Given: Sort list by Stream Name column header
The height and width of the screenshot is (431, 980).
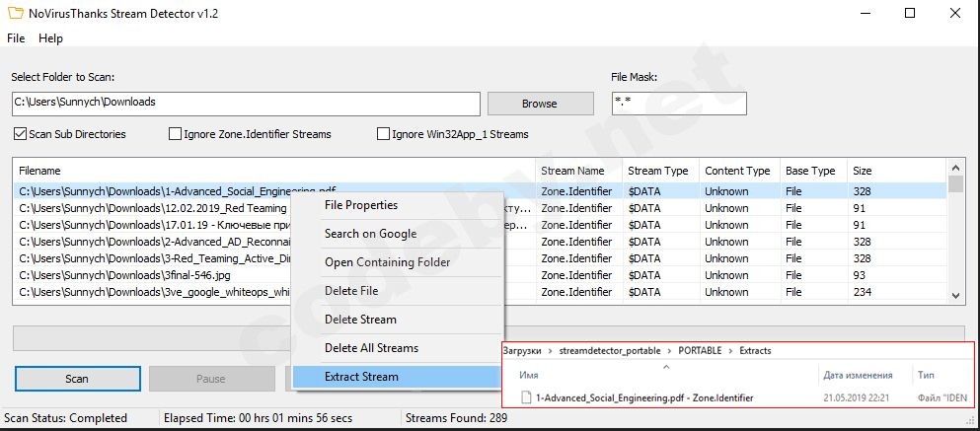Looking at the screenshot, I should (x=572, y=171).
